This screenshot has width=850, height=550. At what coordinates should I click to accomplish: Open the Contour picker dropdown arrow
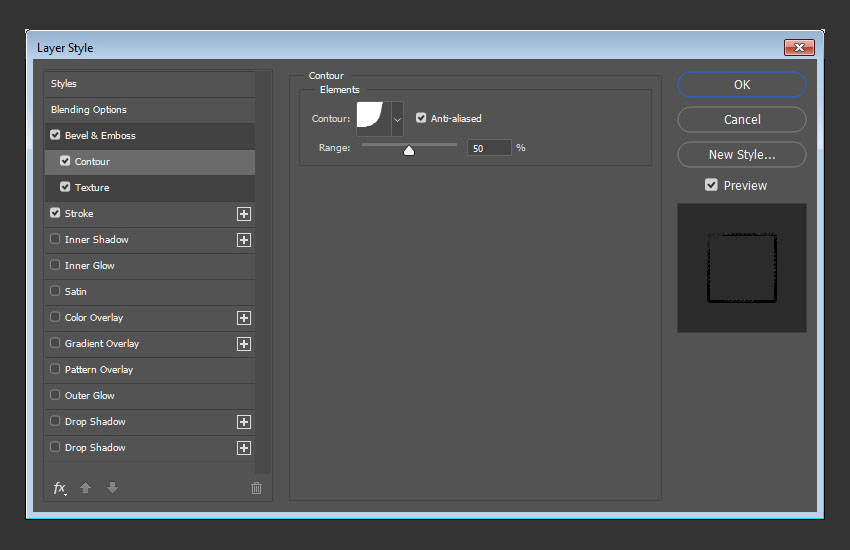(397, 119)
